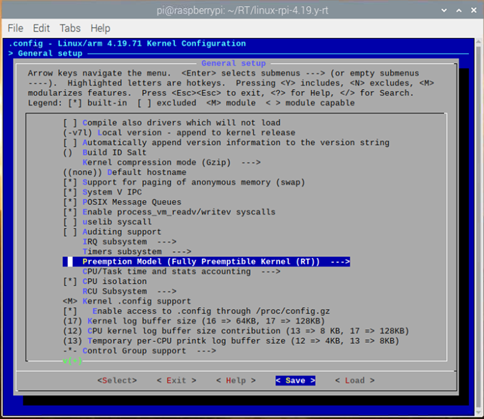Toggle Auditing support checkbox
484x419 pixels.
click(x=112, y=232)
